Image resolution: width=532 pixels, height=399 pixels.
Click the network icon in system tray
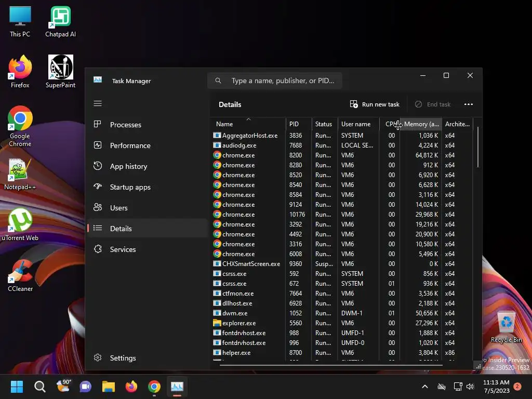click(x=458, y=387)
